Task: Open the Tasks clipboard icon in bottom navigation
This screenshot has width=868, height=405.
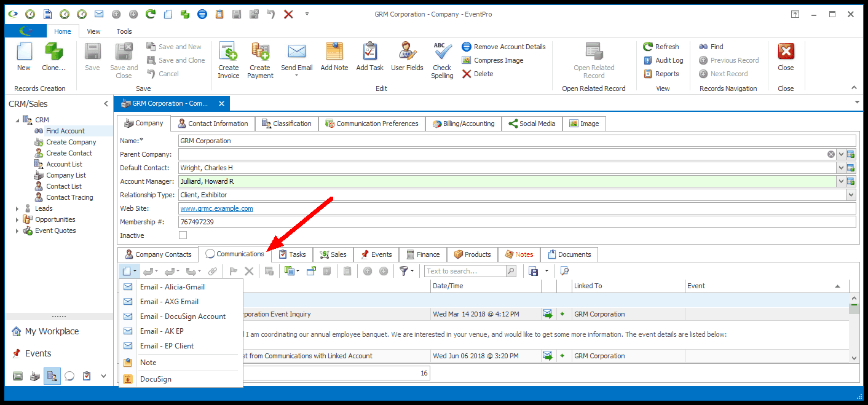Action: point(87,376)
